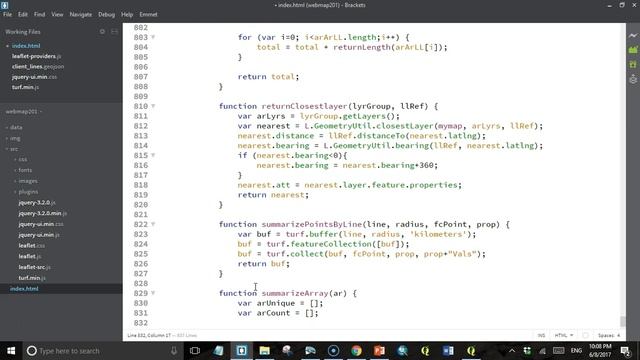This screenshot has width=640, height=360.
Task: Open the HTML language mode dropdown
Action: [564, 335]
